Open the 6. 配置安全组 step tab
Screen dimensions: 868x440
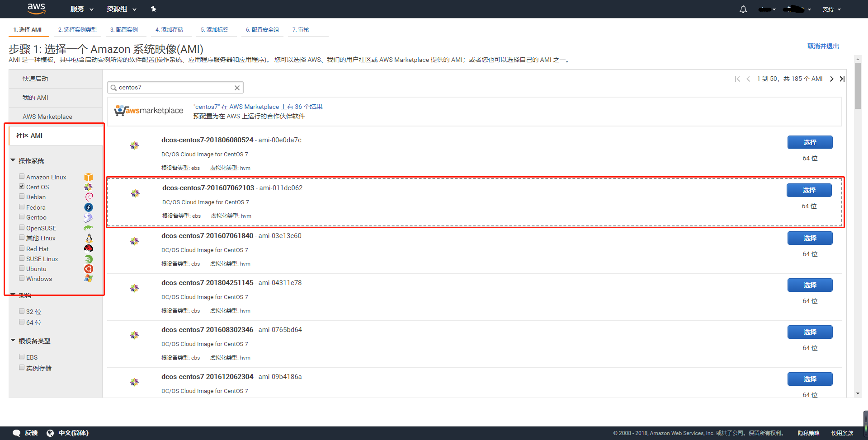(x=262, y=30)
